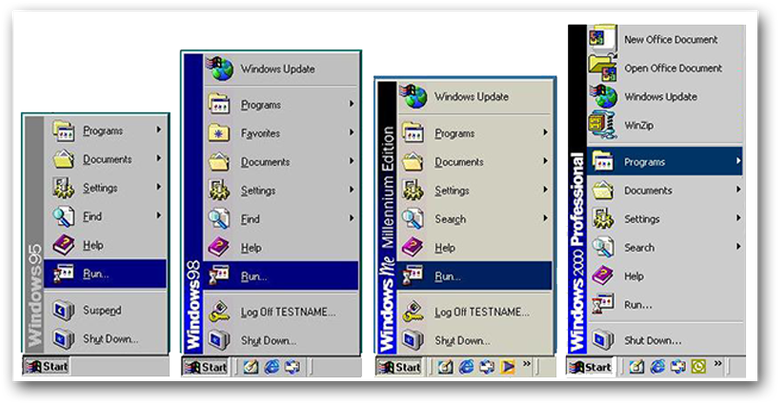Expand Settings submenu arrow in Windows 98 menu
The height and width of the screenshot is (403, 778).
coord(351,190)
